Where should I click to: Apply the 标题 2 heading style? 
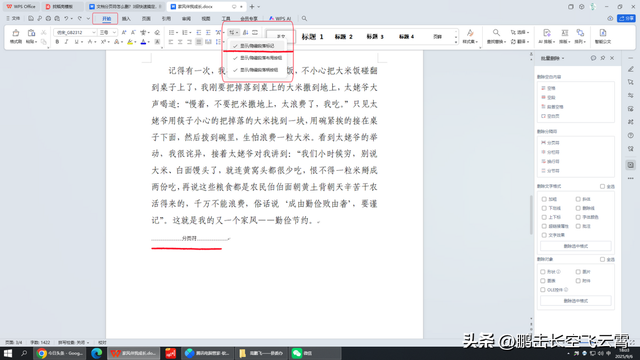click(x=344, y=37)
